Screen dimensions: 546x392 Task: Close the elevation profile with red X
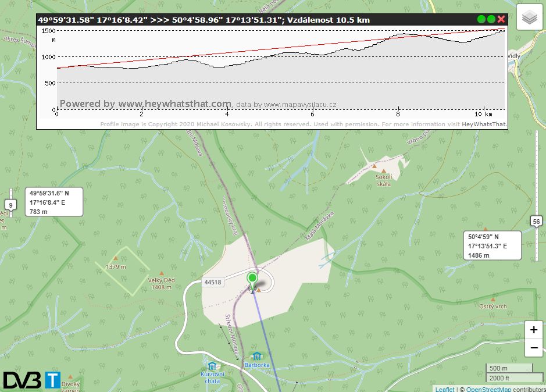pyautogui.click(x=501, y=19)
